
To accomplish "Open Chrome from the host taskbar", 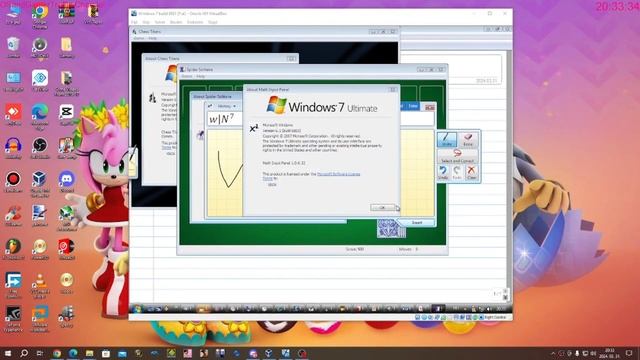I will [x=57, y=353].
